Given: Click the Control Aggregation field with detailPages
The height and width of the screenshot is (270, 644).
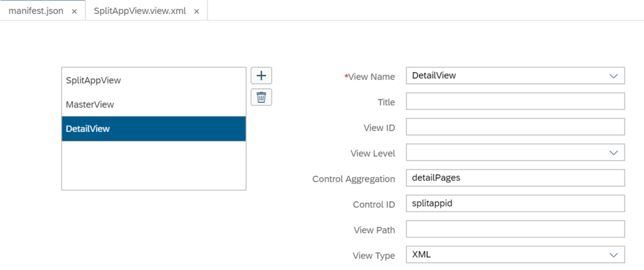Looking at the screenshot, I should coord(516,178).
